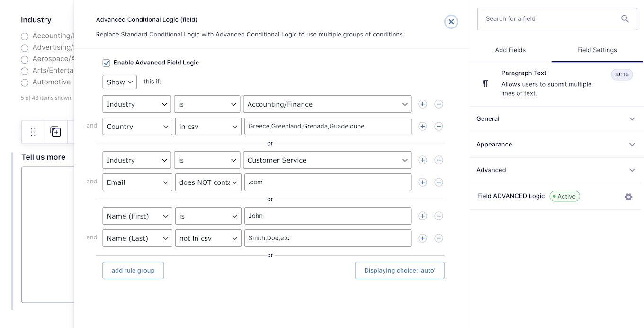Open Field ADVANCED Logic gear settings
644x328 pixels.
pos(628,197)
